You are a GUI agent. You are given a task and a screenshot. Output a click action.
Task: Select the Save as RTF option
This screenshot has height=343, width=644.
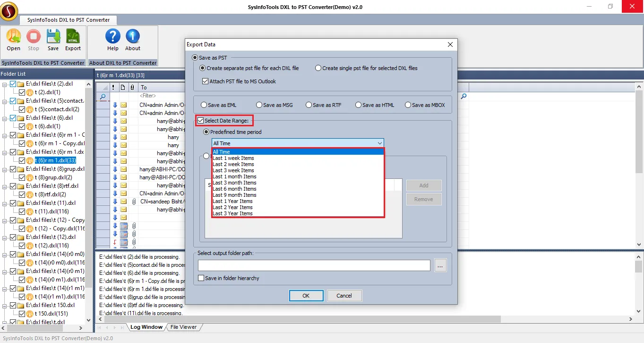pyautogui.click(x=309, y=105)
